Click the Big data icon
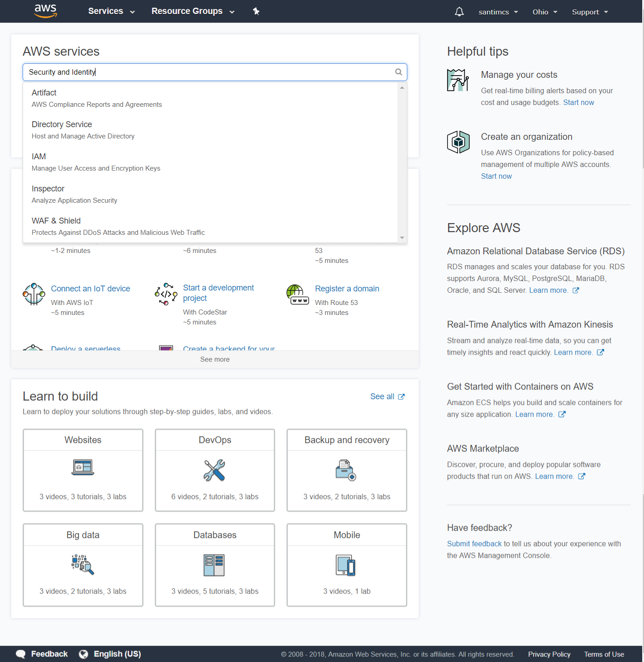Image resolution: width=644 pixels, height=662 pixels. pyautogui.click(x=83, y=565)
